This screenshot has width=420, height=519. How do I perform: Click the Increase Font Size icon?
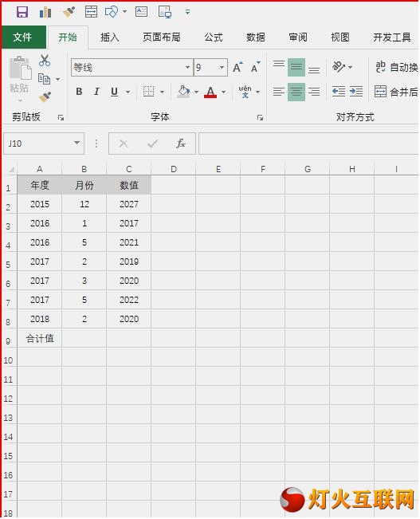[237, 67]
